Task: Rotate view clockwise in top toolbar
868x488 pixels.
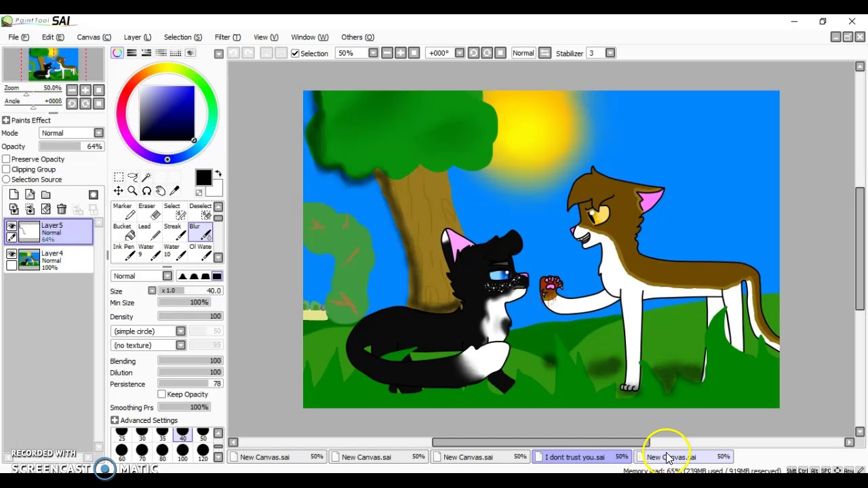Action: tap(487, 53)
